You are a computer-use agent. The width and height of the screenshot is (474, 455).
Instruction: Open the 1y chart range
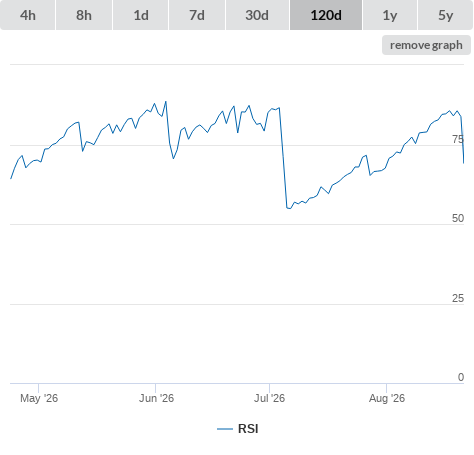pyautogui.click(x=390, y=15)
